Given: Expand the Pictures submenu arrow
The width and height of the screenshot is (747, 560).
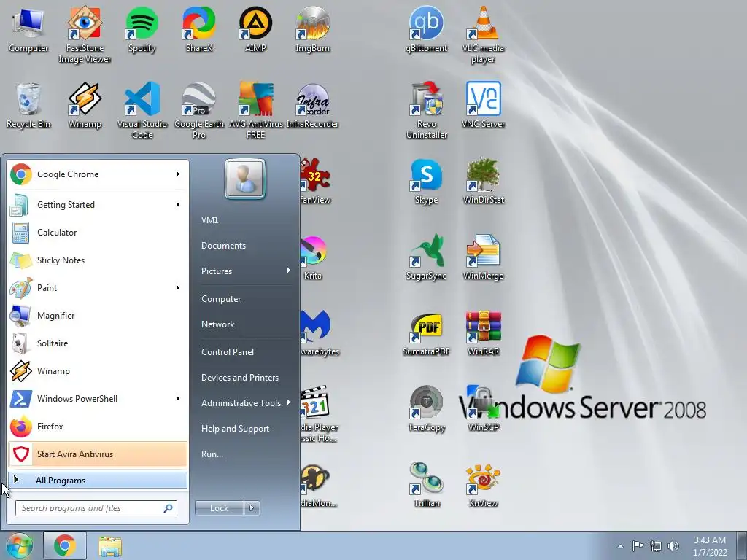Looking at the screenshot, I should [288, 271].
